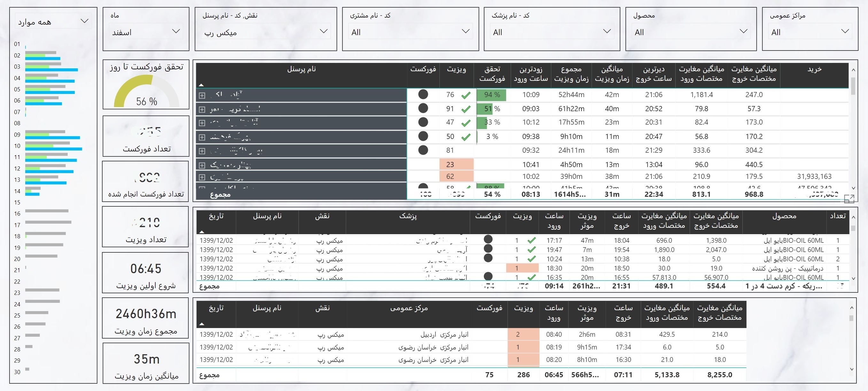Screen dimensions: 868x391
Task: Click the blue bar for day 10
Action: click(x=54, y=149)
